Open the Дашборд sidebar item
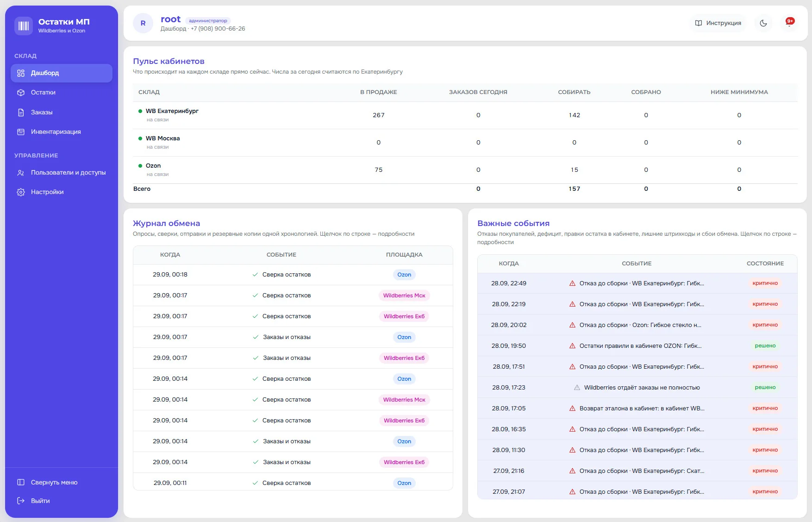This screenshot has height=522, width=812. (x=62, y=73)
